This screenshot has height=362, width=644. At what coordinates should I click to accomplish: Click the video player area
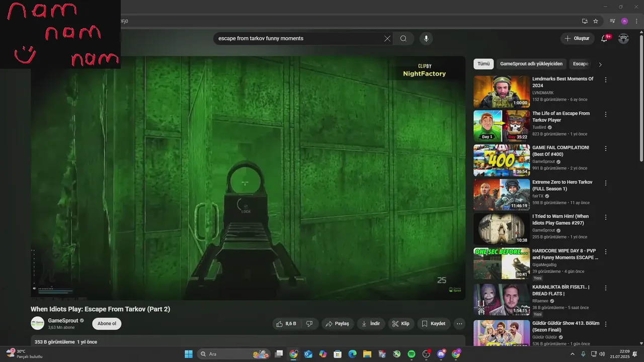[248, 178]
